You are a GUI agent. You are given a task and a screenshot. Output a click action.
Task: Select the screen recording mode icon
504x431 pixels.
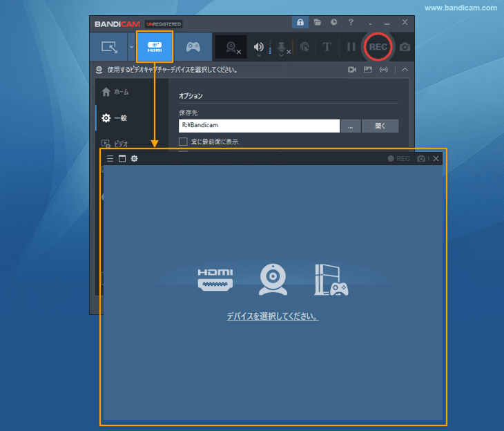109,47
